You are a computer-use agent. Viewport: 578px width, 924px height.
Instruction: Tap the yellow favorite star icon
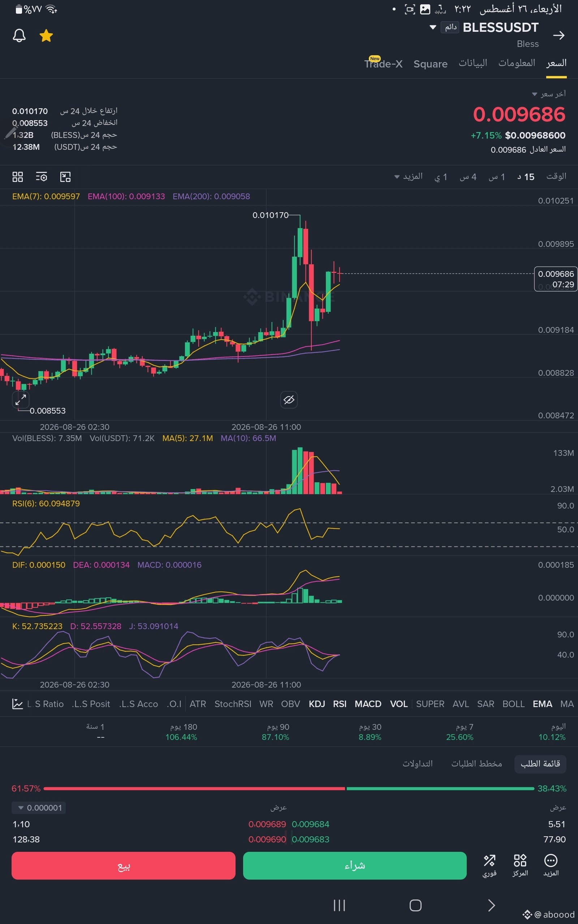pyautogui.click(x=46, y=35)
